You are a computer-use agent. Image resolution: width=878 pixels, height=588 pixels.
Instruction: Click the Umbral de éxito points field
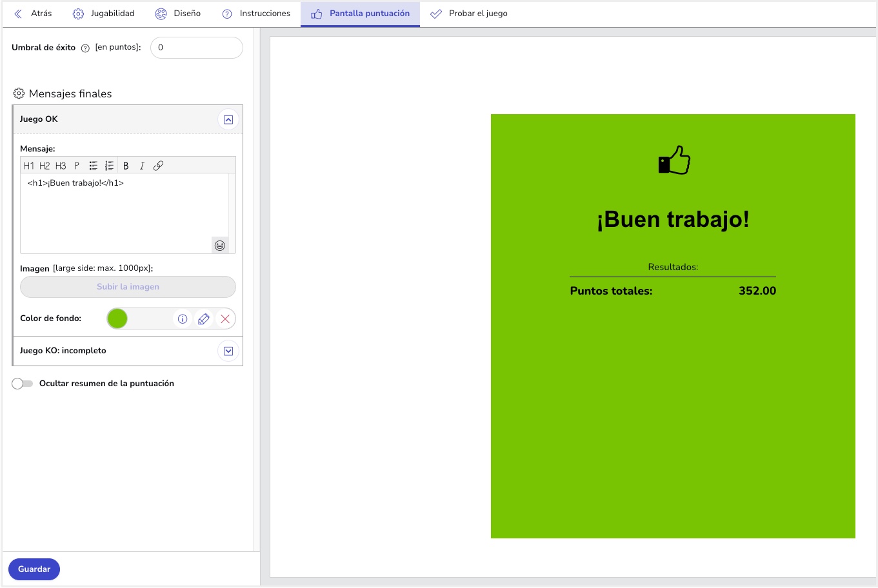coord(196,48)
